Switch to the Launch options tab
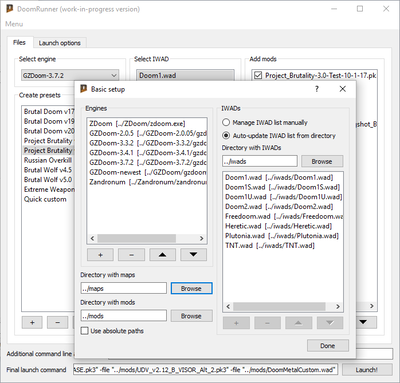The width and height of the screenshot is (400, 383). pos(59,43)
